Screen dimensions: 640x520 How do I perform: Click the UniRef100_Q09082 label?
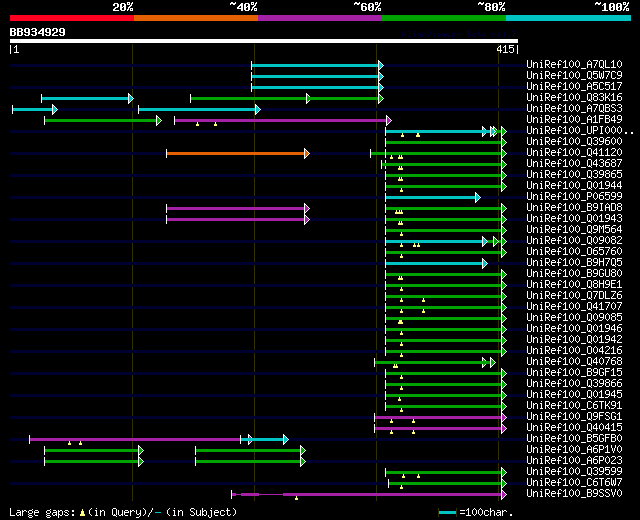574,240
